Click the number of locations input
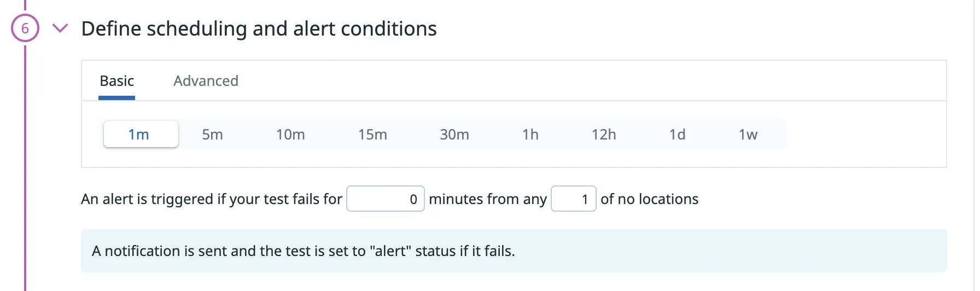This screenshot has width=980, height=291. pos(573,199)
